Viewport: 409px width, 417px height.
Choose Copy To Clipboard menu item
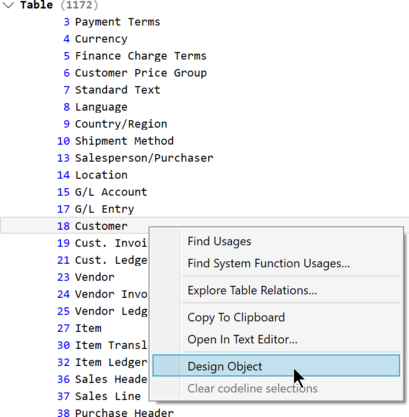click(x=276, y=318)
